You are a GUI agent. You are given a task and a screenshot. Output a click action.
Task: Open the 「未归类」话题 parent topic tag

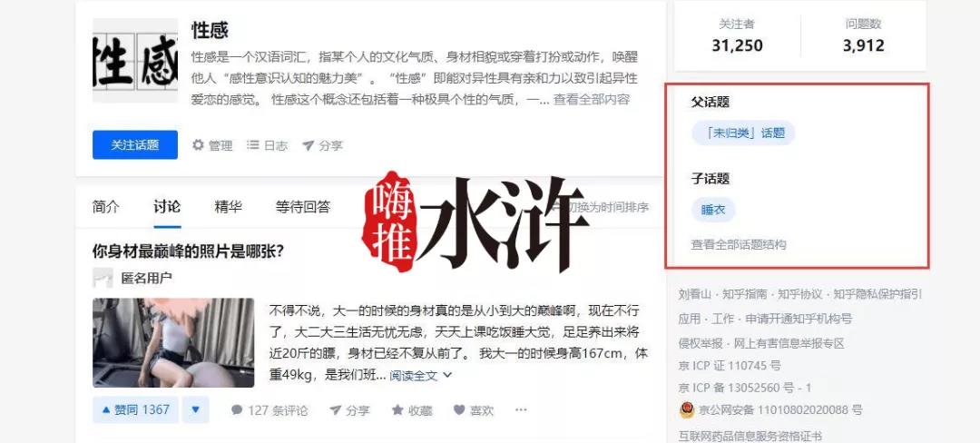point(743,133)
